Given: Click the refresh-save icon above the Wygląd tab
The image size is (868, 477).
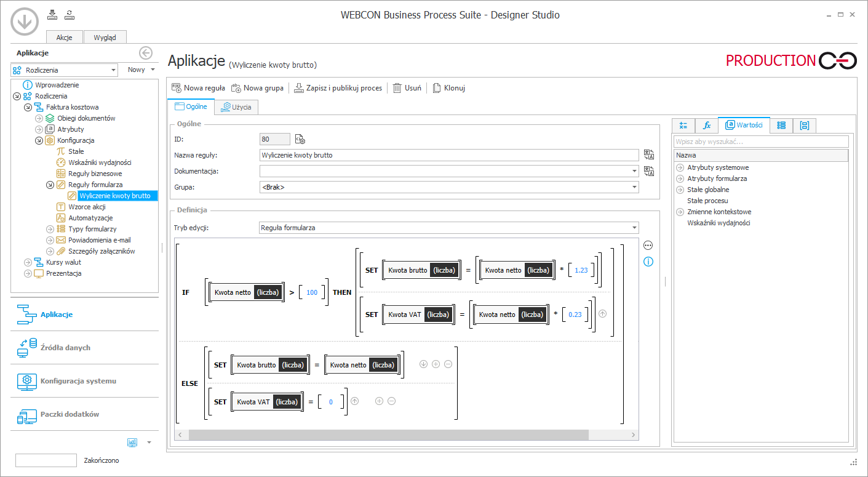Looking at the screenshot, I should click(69, 15).
